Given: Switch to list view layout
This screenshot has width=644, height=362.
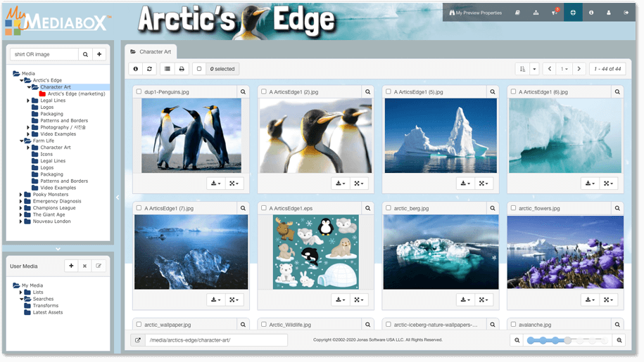Looking at the screenshot, I should (168, 69).
